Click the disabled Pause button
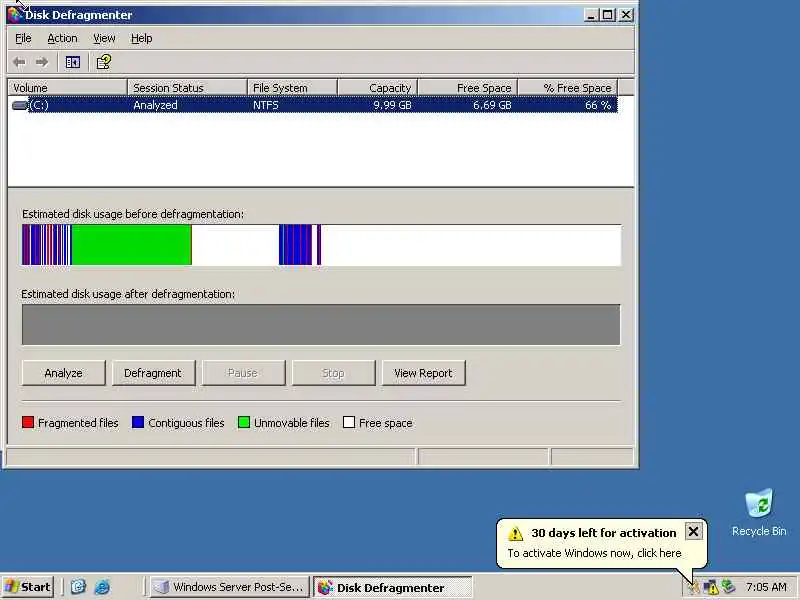 tap(243, 373)
